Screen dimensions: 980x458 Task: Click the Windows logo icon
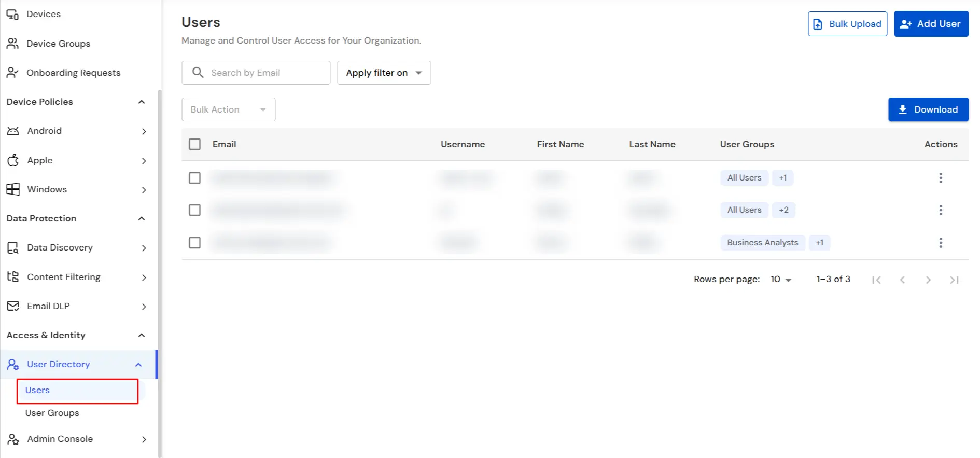[13, 189]
